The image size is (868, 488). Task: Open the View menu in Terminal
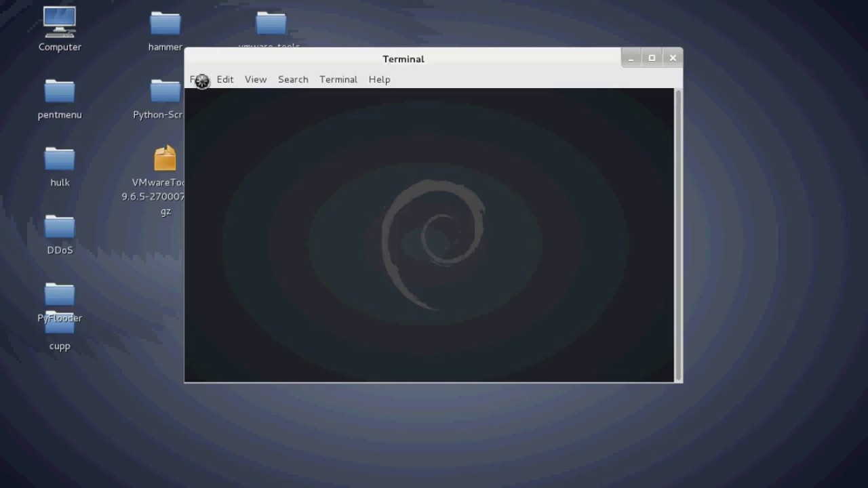click(256, 79)
